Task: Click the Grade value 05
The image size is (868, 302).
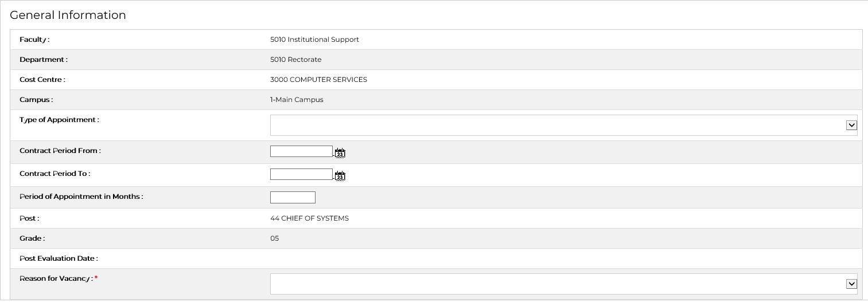Action: click(274, 238)
